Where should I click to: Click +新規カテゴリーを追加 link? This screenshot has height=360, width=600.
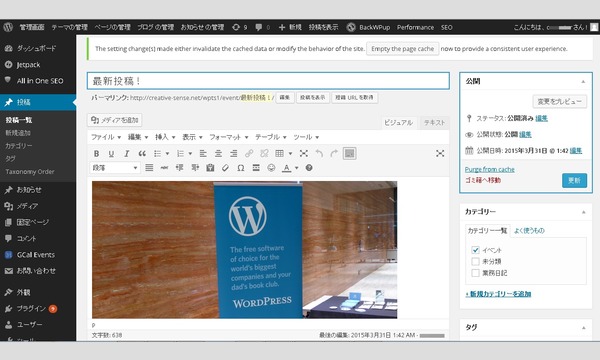pyautogui.click(x=498, y=294)
